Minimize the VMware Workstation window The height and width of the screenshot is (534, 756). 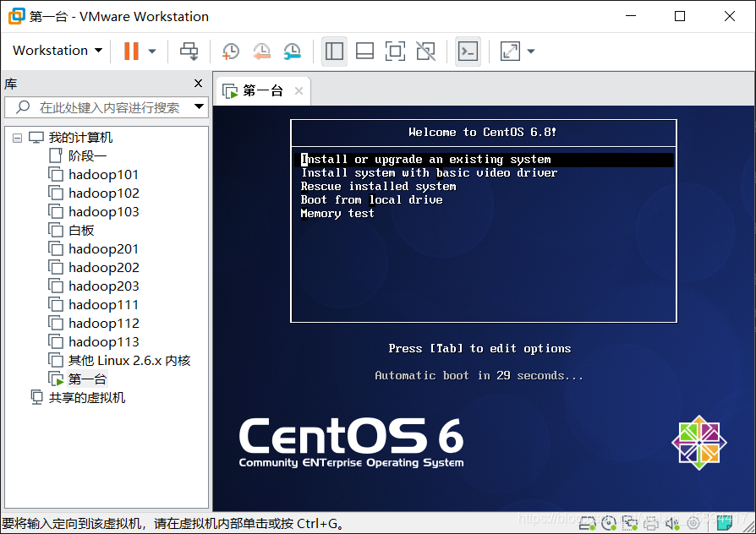(x=631, y=16)
